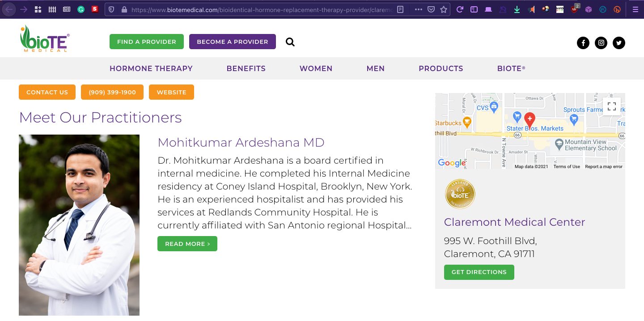
Task: Select the Women navigation item
Action: click(316, 68)
